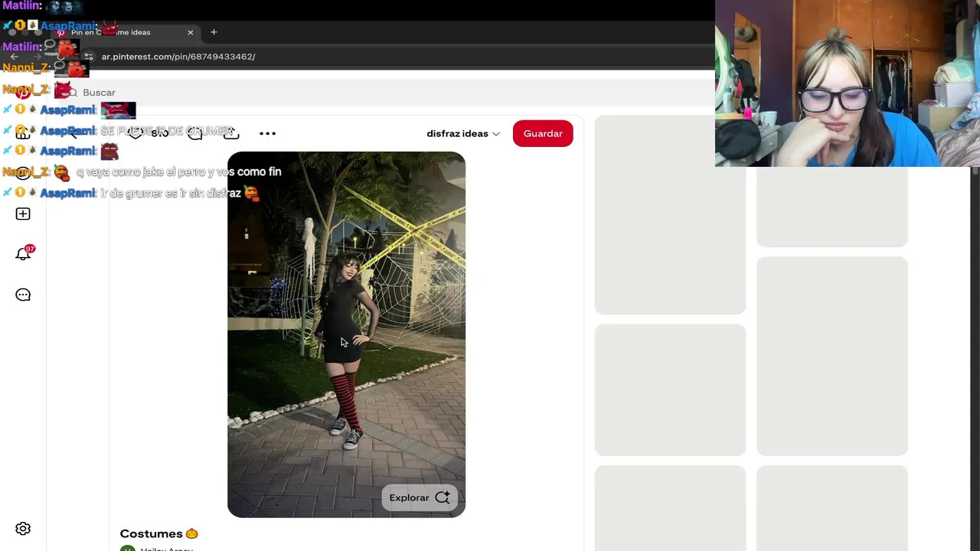980x551 pixels.
Task: Click the site information icon in address bar
Action: (89, 57)
